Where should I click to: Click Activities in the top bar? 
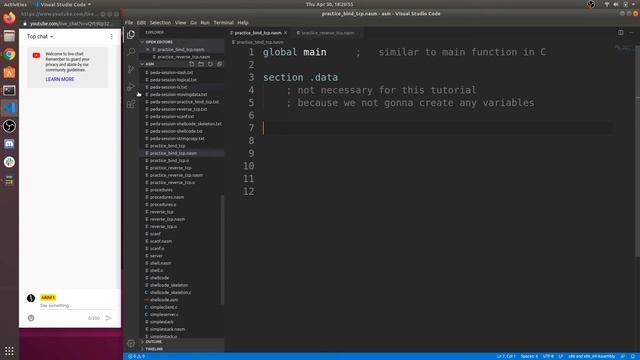pos(15,4)
